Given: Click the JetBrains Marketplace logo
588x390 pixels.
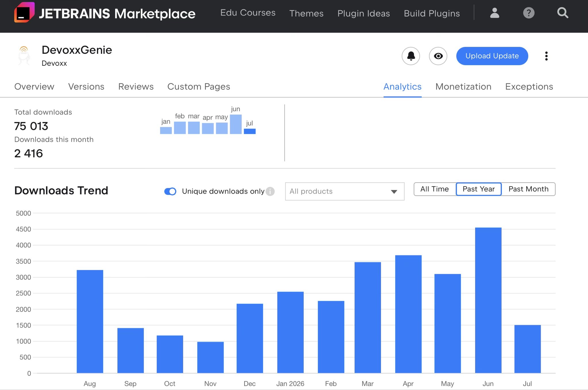Looking at the screenshot, I should 105,13.
